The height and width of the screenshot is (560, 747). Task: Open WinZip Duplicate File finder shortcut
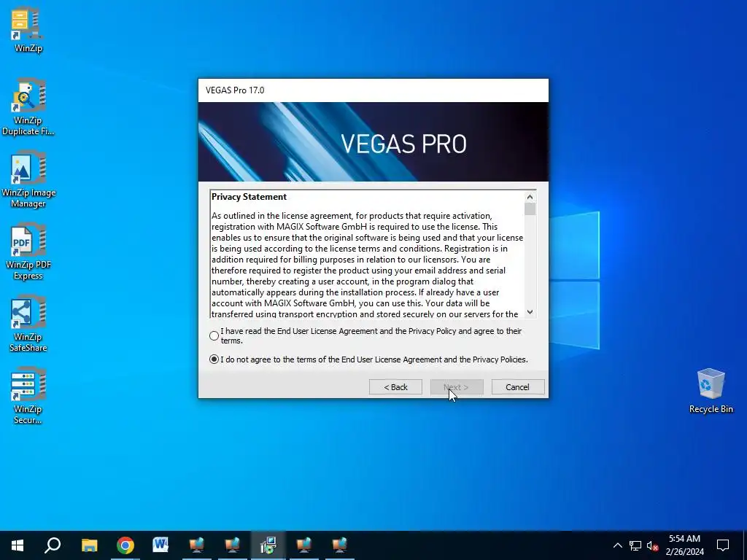[x=28, y=107]
